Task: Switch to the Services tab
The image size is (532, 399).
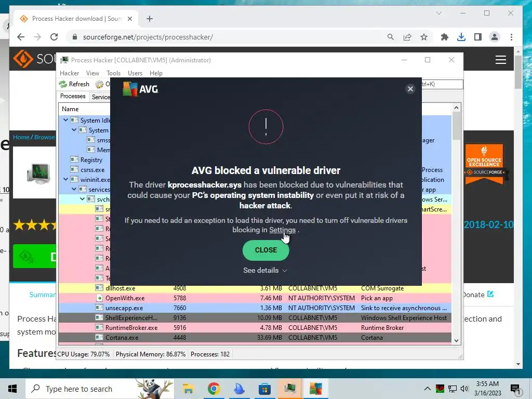Action: pyautogui.click(x=100, y=97)
